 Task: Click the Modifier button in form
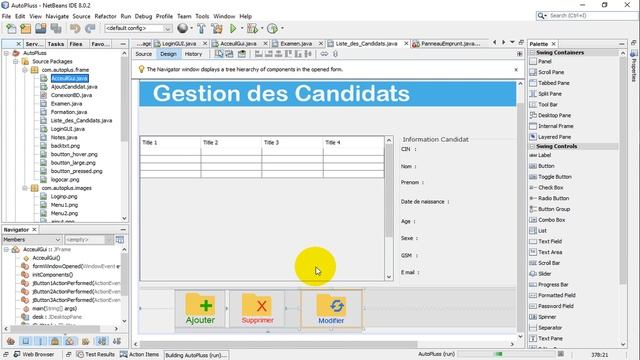pos(331,309)
